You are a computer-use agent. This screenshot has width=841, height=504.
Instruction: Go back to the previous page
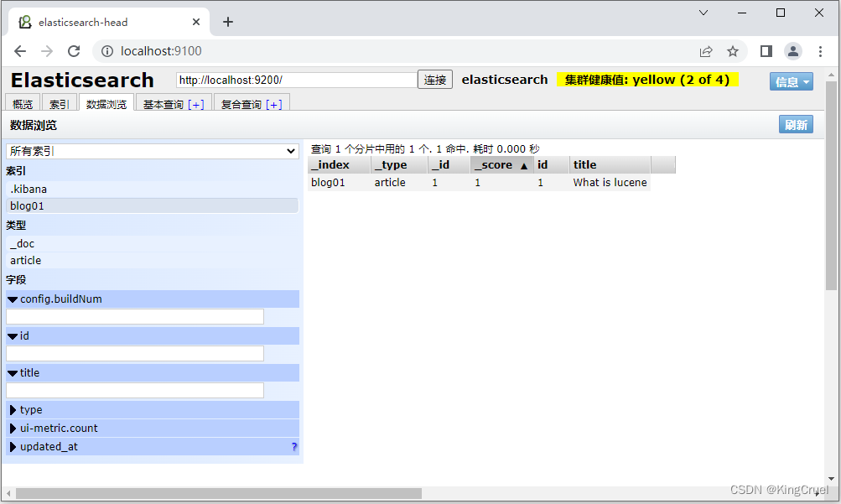point(20,51)
